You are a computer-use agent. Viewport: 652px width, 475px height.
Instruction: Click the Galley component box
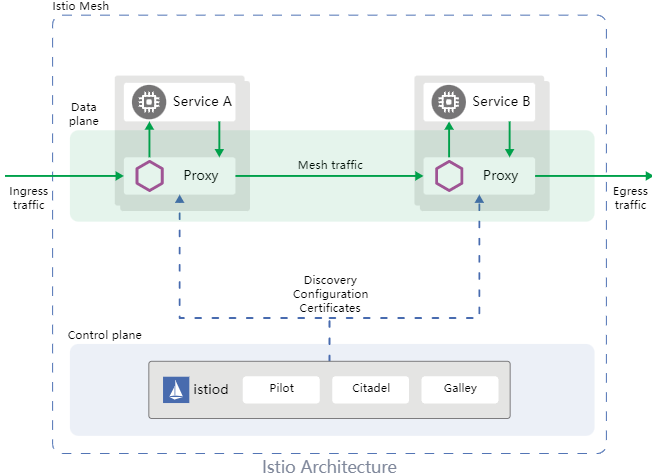[460, 389]
